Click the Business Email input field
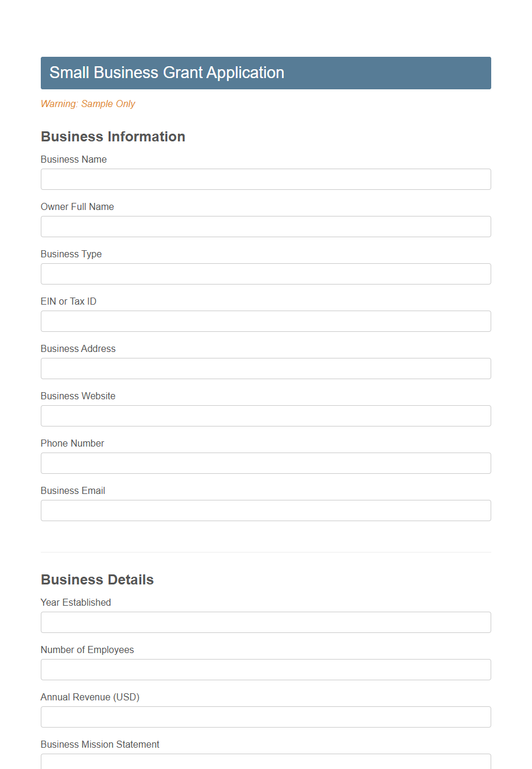Image resolution: width=532 pixels, height=769 pixels. pos(265,510)
